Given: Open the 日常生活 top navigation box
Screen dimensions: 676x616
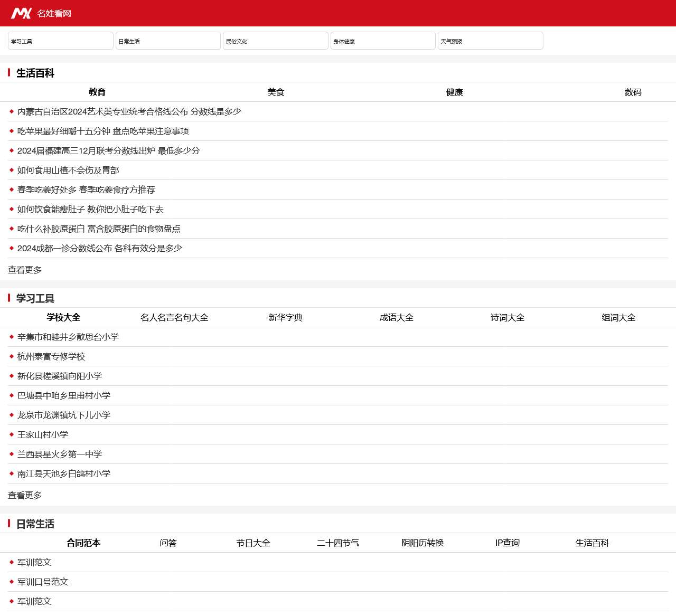Looking at the screenshot, I should [x=168, y=41].
